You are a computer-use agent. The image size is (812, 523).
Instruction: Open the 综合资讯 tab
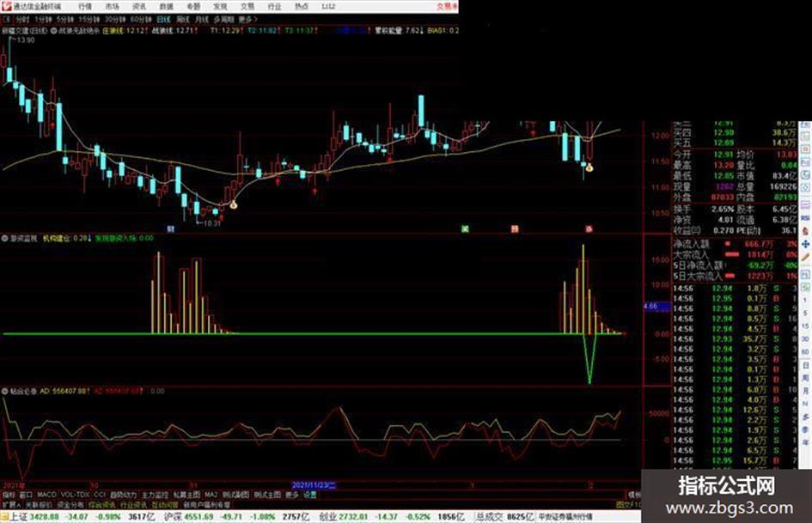point(102,504)
